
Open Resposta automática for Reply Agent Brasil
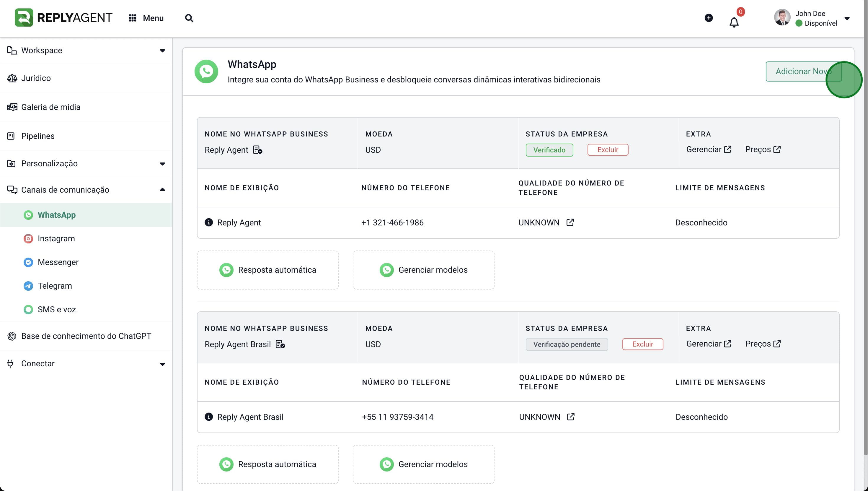pos(267,464)
